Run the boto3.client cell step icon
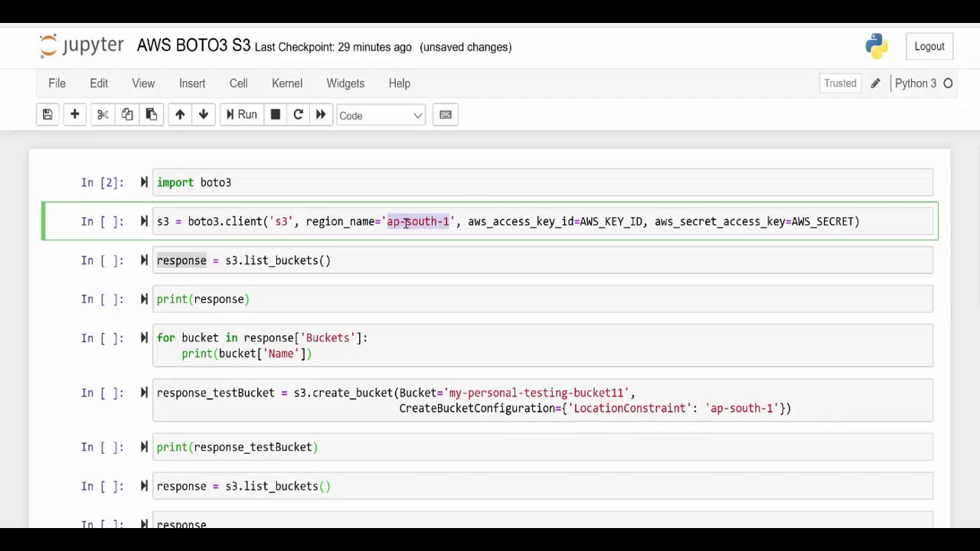 (144, 221)
